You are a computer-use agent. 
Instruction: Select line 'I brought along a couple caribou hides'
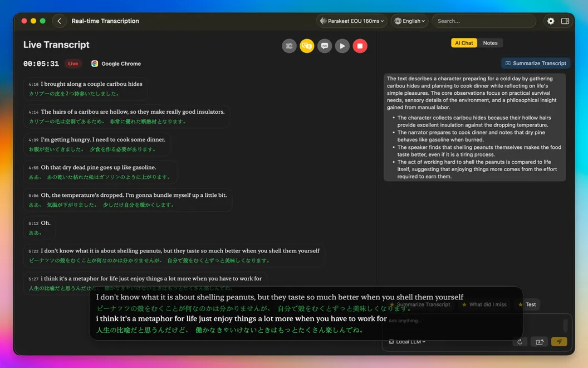(x=91, y=84)
